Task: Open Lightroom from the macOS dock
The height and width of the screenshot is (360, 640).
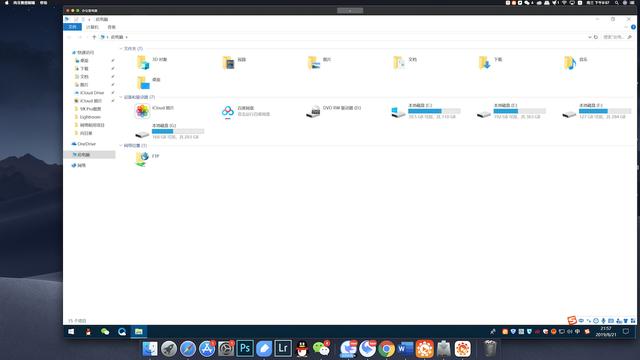Action: 283,349
